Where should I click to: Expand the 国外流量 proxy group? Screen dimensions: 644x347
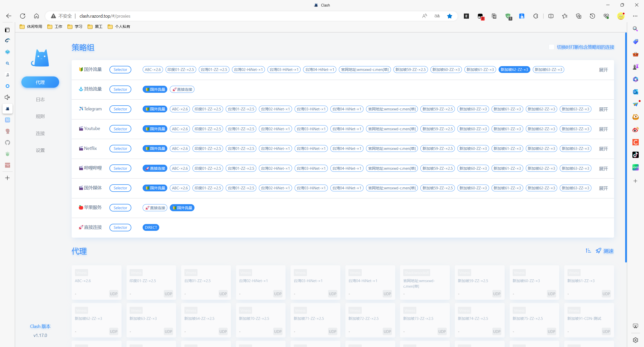603,70
